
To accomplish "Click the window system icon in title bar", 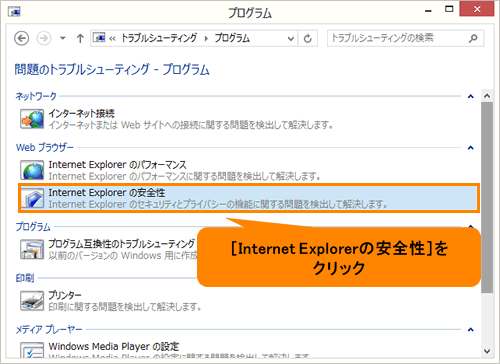I will (14, 12).
